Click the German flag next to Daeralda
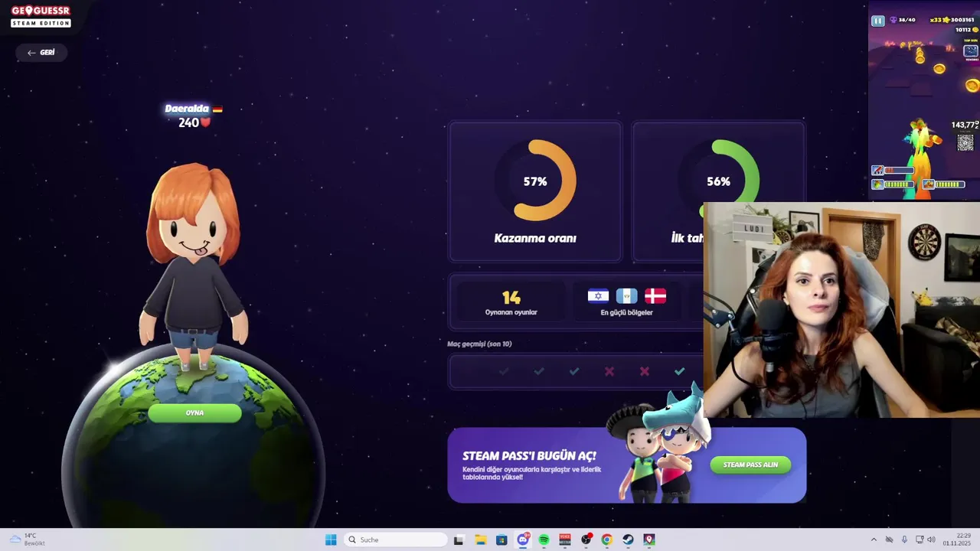 [x=217, y=109]
